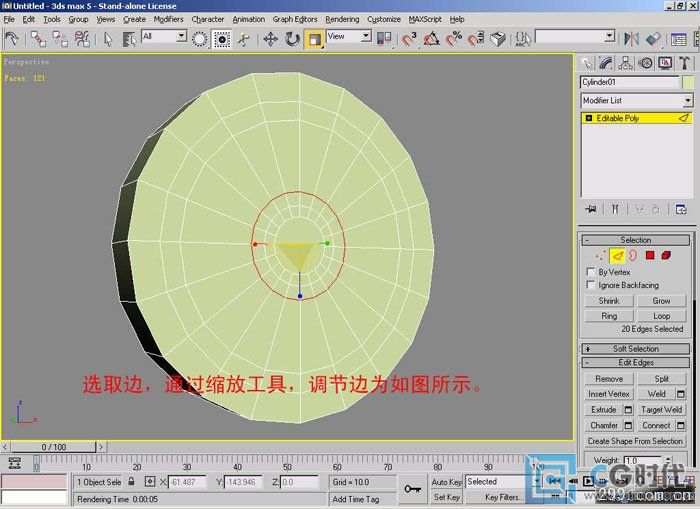700x509 pixels.
Task: Select the Select and Link tool
Action: coord(38,39)
